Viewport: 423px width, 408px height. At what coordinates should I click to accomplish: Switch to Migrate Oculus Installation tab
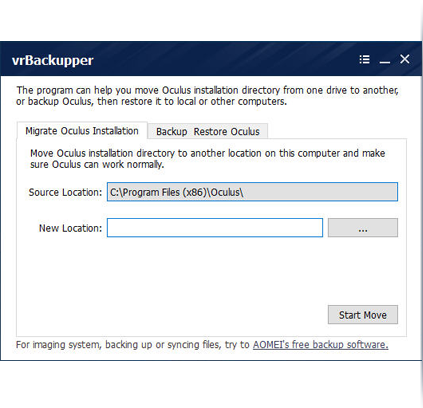point(82,131)
